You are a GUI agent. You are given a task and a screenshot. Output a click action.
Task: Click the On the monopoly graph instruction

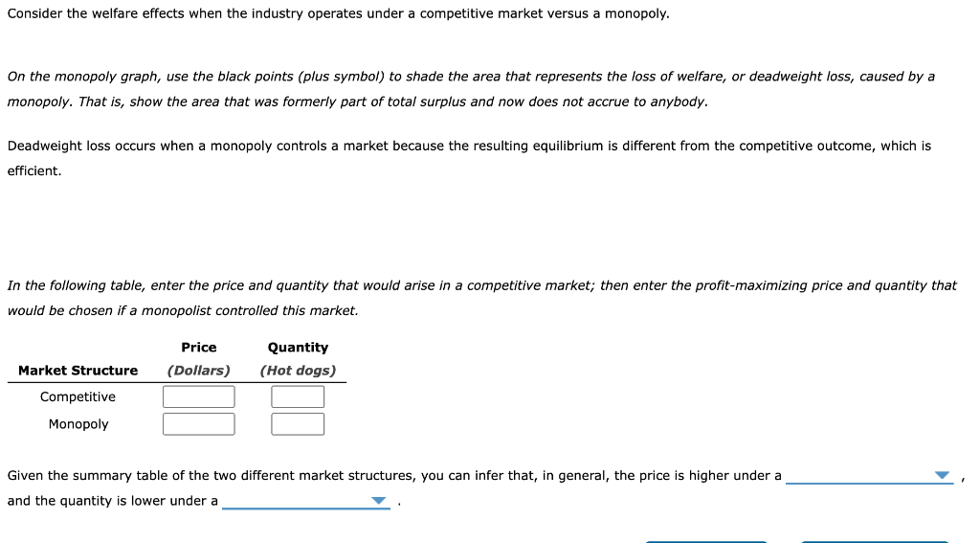click(x=471, y=89)
